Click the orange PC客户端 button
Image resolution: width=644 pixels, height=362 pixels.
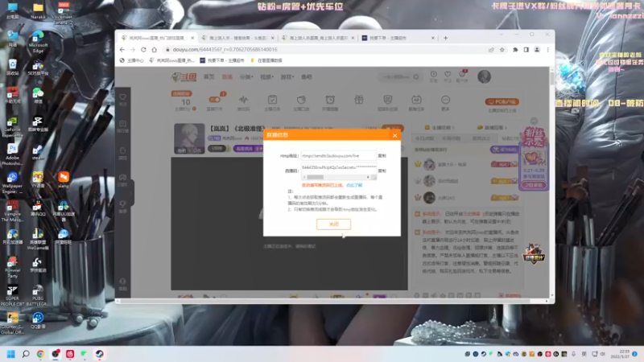502,102
